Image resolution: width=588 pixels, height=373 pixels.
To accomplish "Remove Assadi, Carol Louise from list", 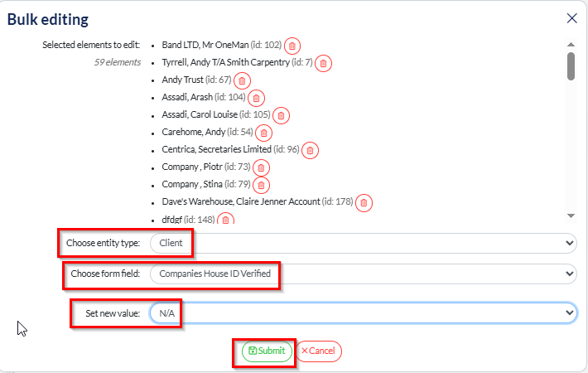I will tap(281, 115).
